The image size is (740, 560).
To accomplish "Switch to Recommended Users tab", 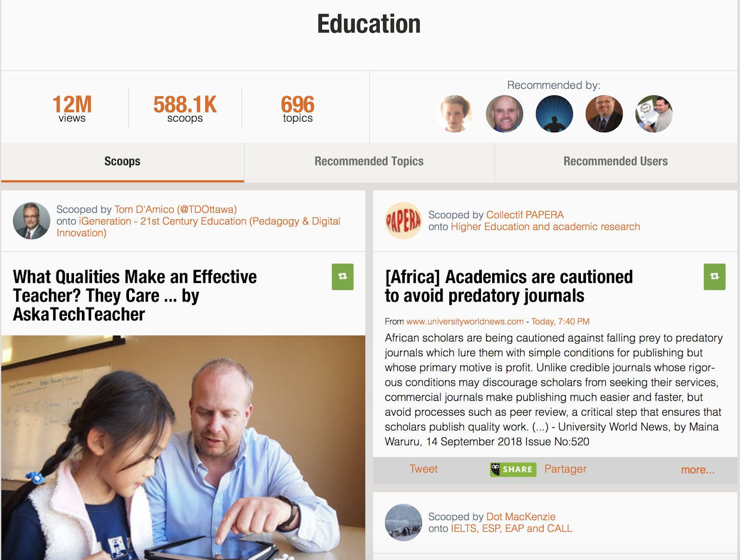I will 616,162.
